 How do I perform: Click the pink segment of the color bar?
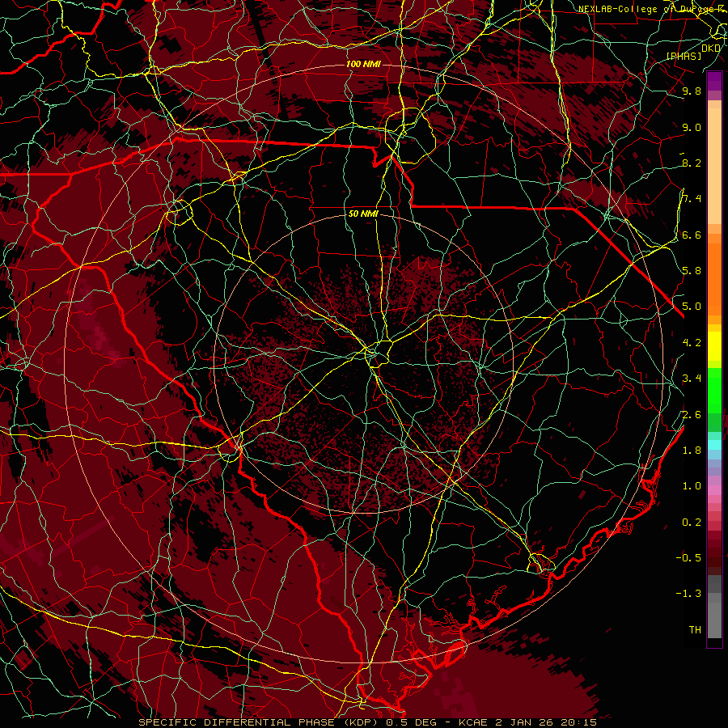pos(714,490)
